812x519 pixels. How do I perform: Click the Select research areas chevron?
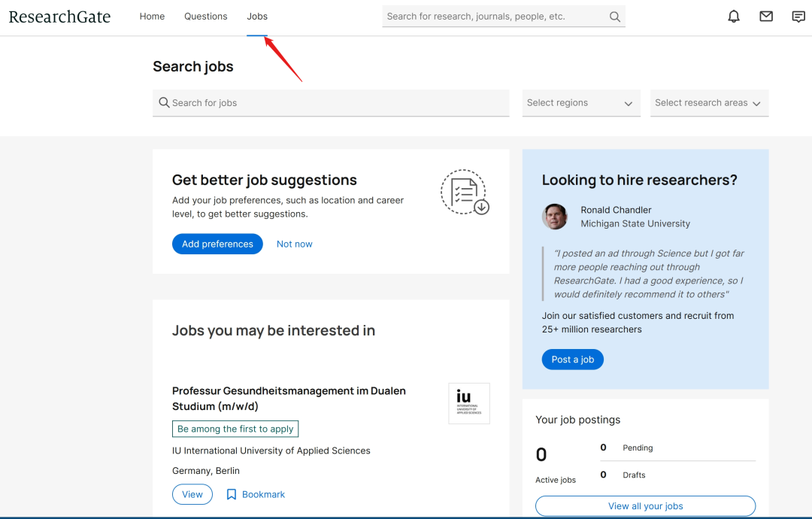coord(756,104)
